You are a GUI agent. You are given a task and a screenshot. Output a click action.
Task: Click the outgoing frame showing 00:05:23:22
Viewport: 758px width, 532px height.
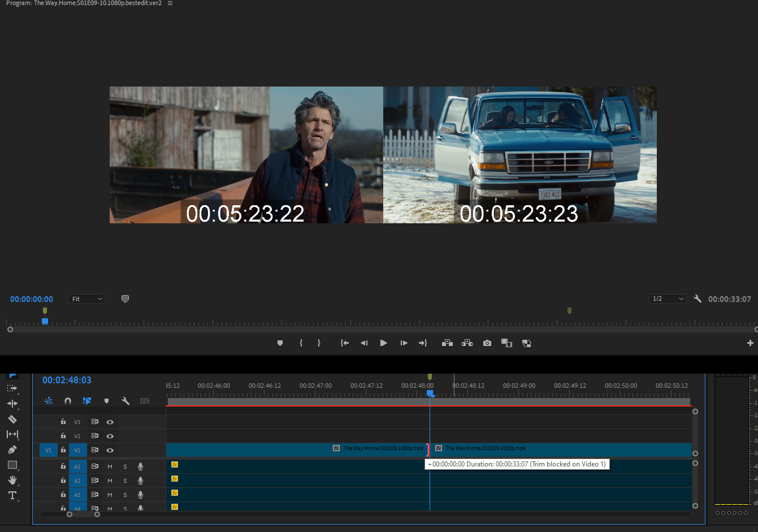pos(246,155)
